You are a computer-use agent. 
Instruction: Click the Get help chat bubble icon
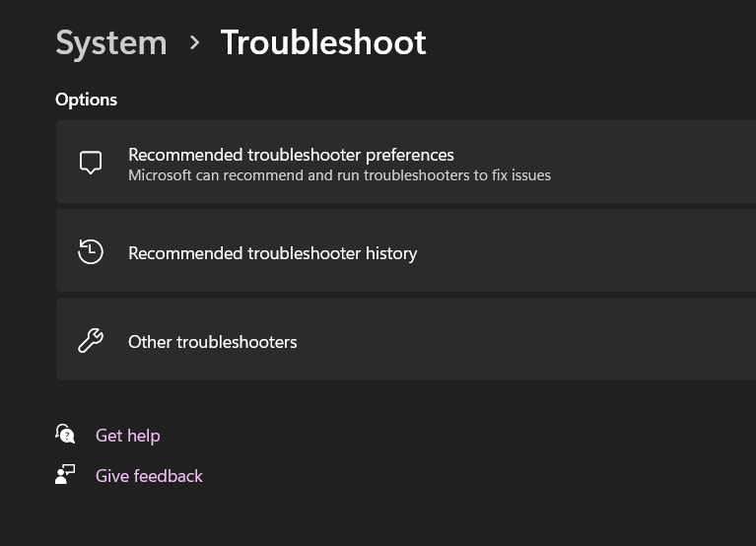click(x=65, y=434)
